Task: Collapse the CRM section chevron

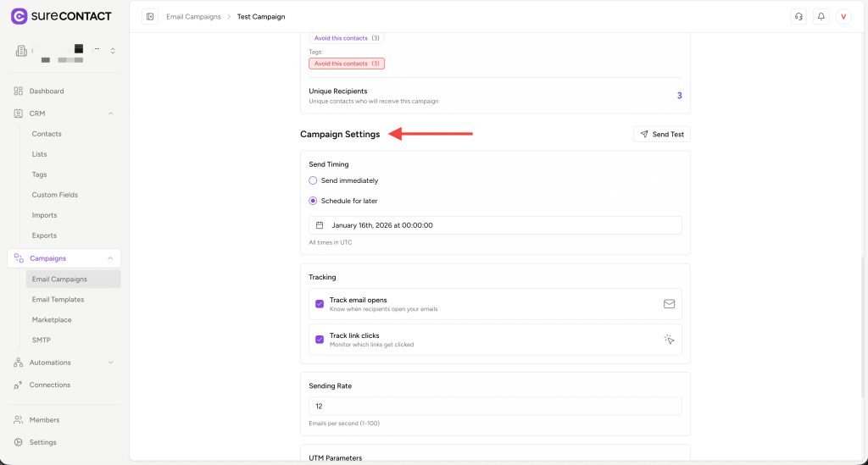Action: tap(111, 113)
